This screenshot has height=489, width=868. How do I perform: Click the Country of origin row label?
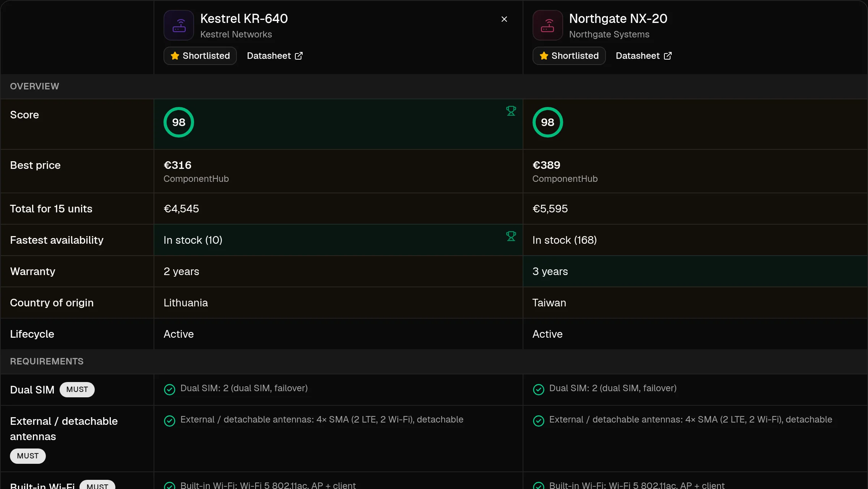[x=52, y=303]
